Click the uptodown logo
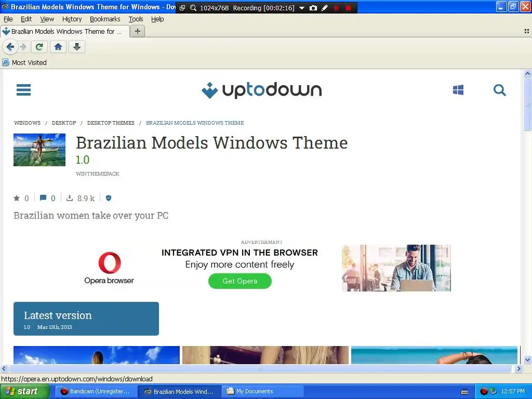 [x=262, y=90]
